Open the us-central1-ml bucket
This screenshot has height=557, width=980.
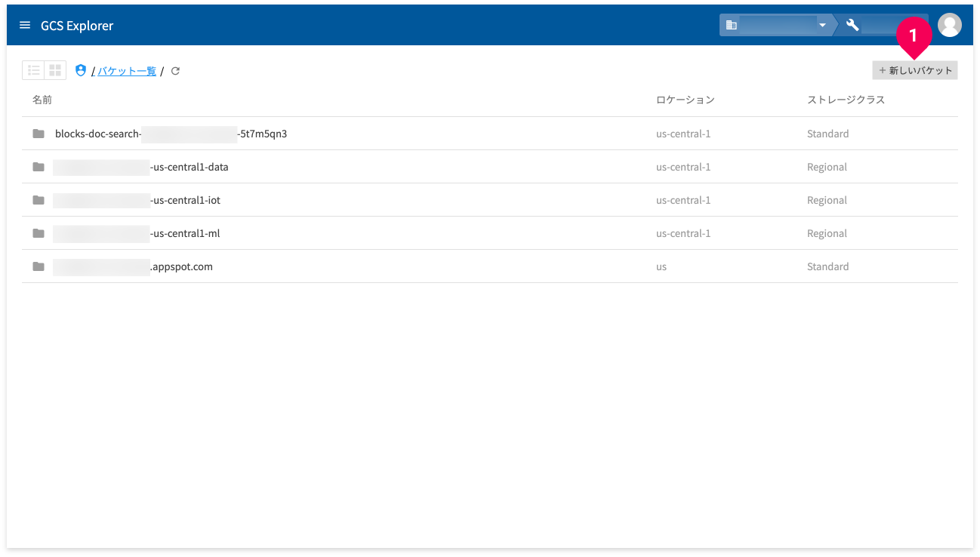[137, 233]
